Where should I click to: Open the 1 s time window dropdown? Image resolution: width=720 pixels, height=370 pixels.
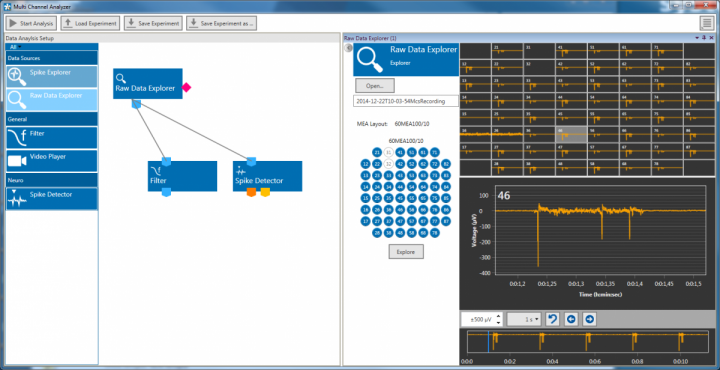coord(524,319)
